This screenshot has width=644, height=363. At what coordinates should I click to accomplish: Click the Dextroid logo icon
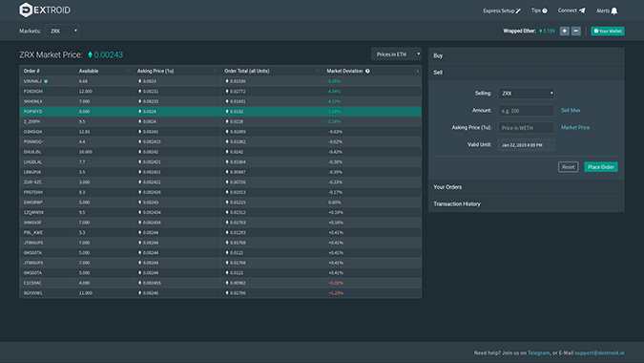[x=26, y=10]
